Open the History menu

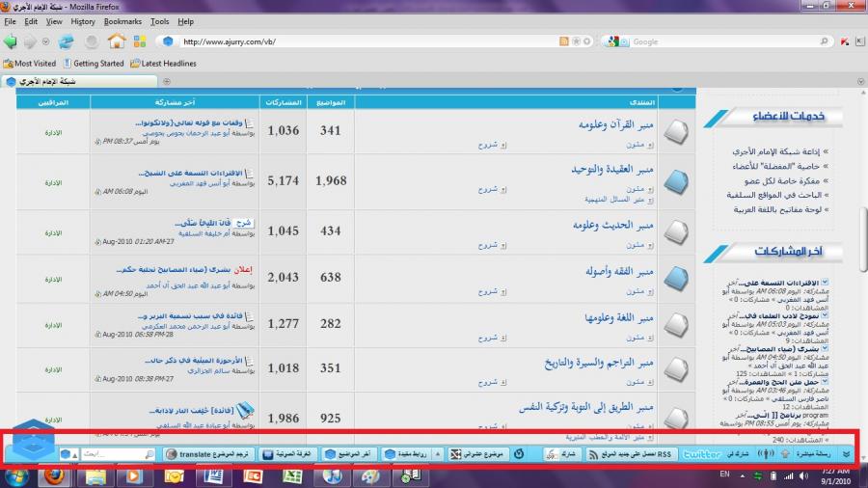click(x=83, y=20)
